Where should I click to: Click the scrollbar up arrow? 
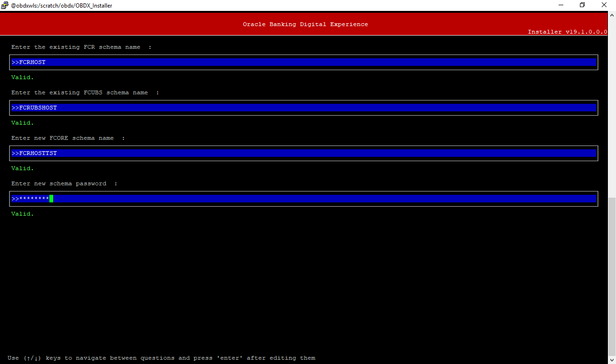point(612,15)
